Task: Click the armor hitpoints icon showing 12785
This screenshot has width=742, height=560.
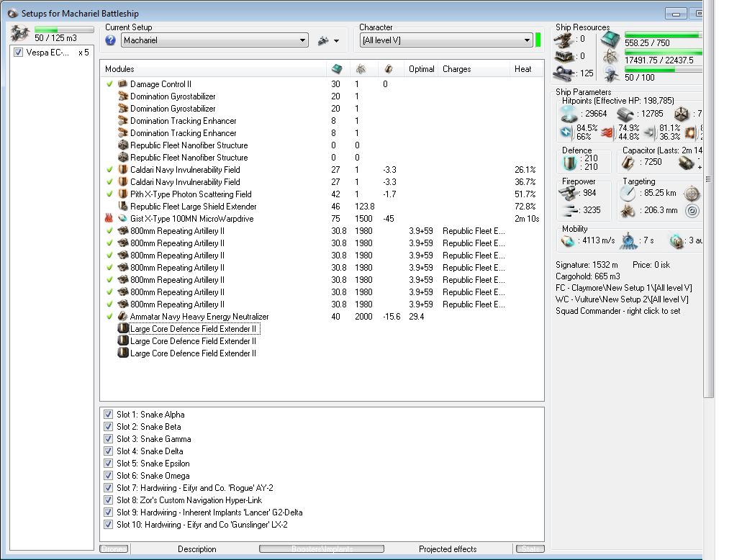Action: coord(625,114)
